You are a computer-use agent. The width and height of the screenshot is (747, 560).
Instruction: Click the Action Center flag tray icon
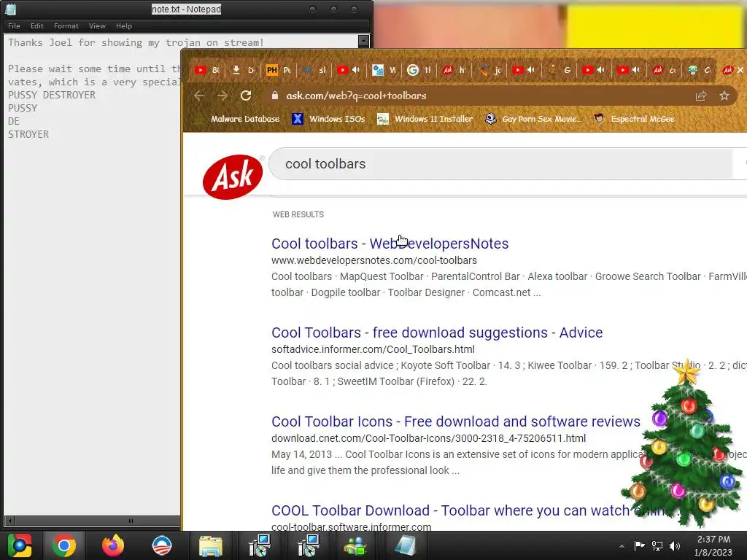click(x=639, y=545)
